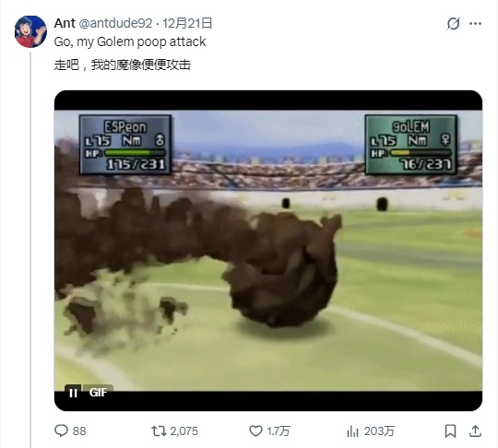Pause the GIF playback
Image resolution: width=498 pixels, height=448 pixels.
[73, 393]
